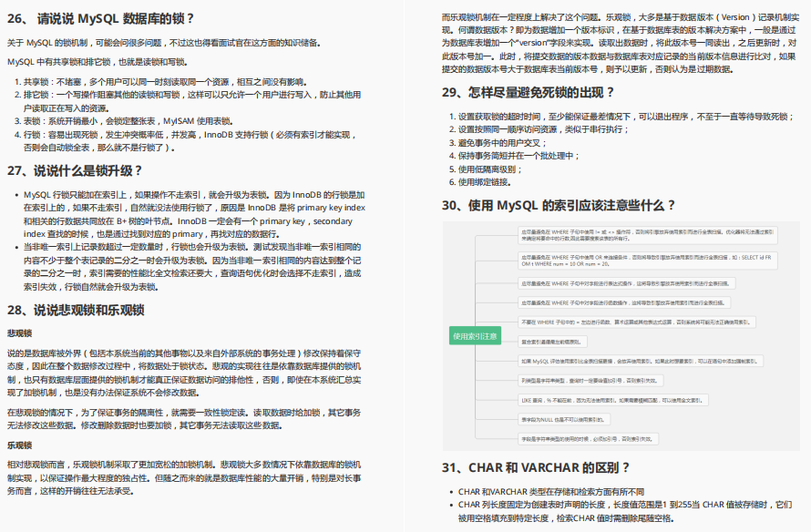Click mind map node '字段是字符串类型的使用的时候'
The width and height of the screenshot is (811, 532).
tap(589, 439)
